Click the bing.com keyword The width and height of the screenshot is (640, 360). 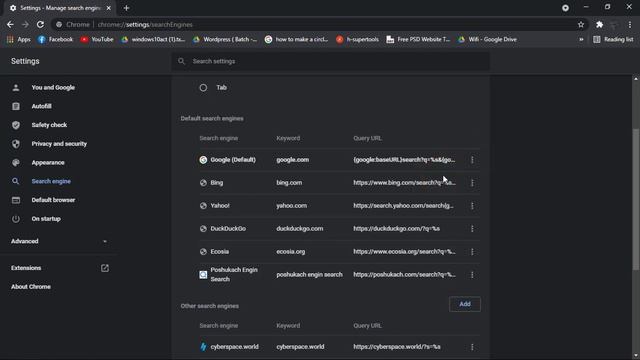coord(289,183)
